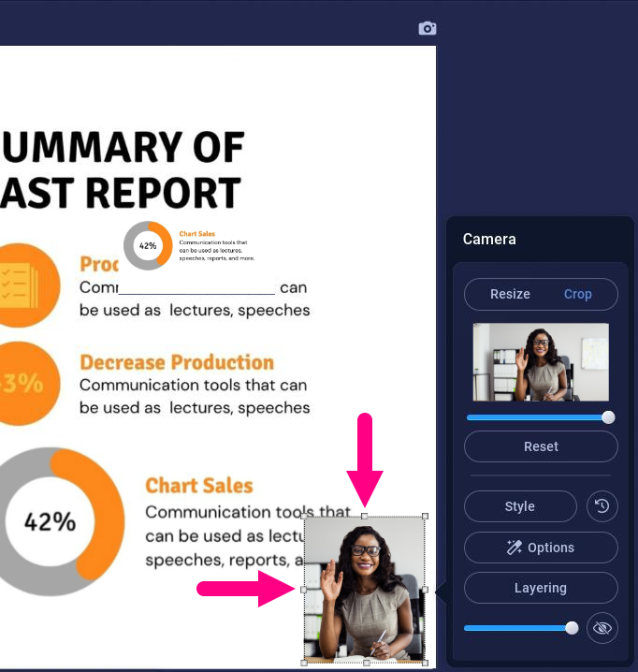Click the camera preview thumbnail in panel
This screenshot has width=638, height=672.
(541, 362)
